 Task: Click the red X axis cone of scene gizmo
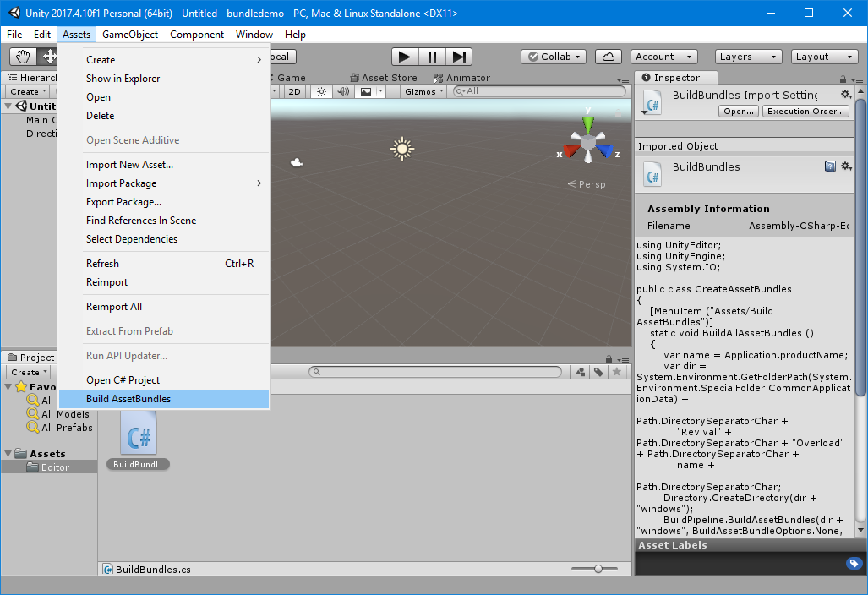point(572,150)
